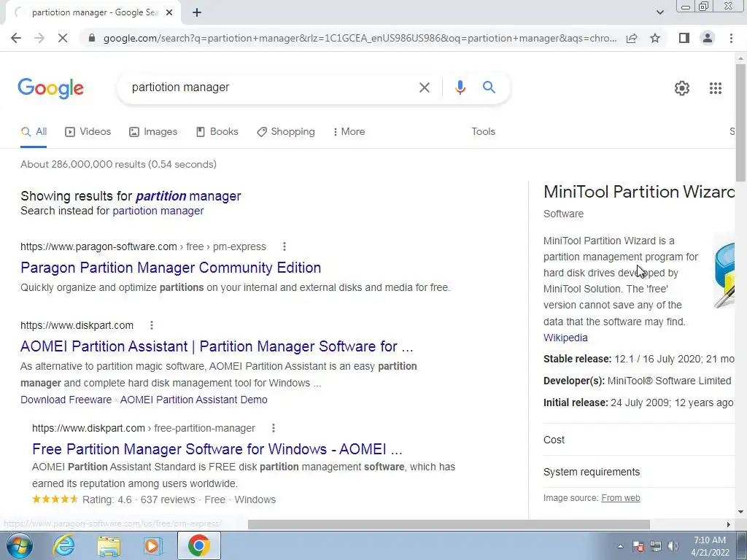Submit search with magnifier icon
This screenshot has width=747, height=560.
489,87
